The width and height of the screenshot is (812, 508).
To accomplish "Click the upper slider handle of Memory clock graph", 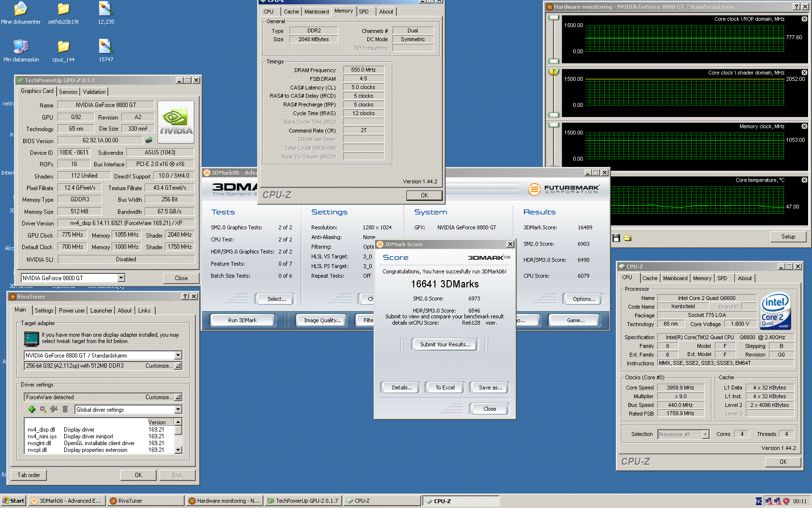I will pyautogui.click(x=554, y=125).
